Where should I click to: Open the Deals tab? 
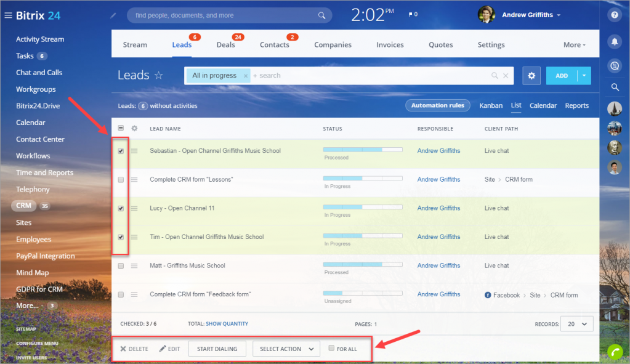(x=226, y=45)
